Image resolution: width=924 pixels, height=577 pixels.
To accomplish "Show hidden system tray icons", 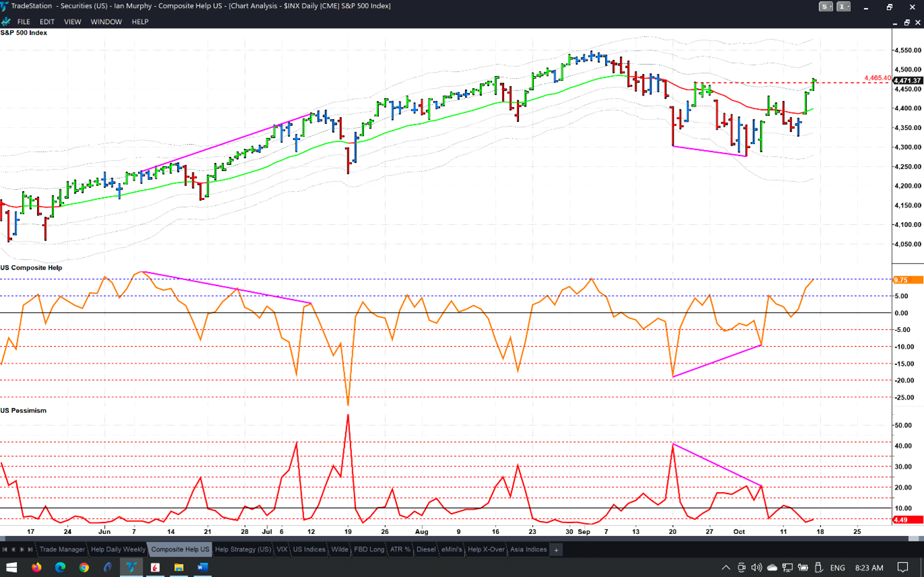I will pyautogui.click(x=725, y=568).
